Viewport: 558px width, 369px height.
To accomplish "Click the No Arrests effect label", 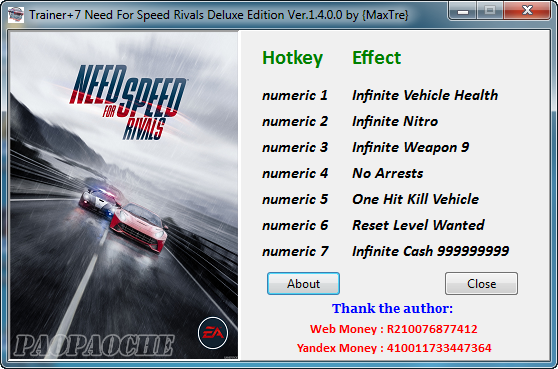I will 388,173.
